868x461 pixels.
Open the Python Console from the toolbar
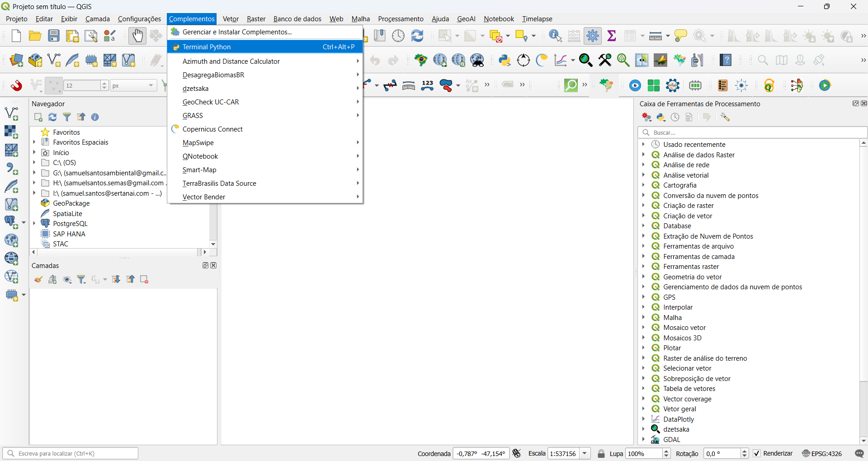[x=505, y=60]
